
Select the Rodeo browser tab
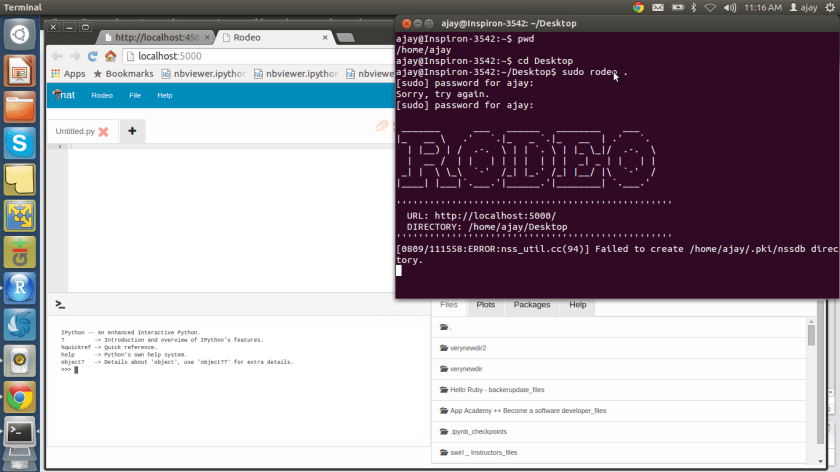[x=273, y=38]
